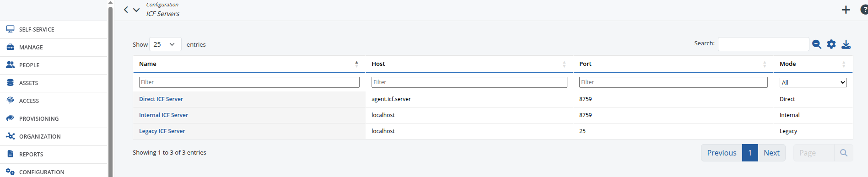
Task: Focus the Port column filter field
Action: [674, 82]
